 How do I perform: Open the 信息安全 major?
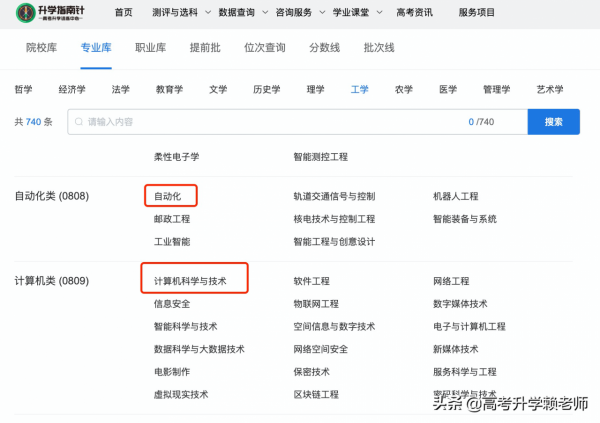pyautogui.click(x=172, y=304)
